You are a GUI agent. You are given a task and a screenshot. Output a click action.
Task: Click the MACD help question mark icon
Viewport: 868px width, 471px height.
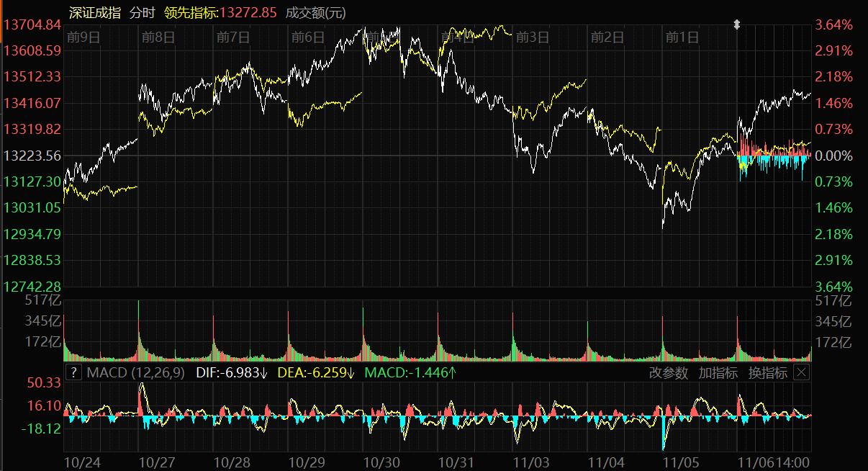click(x=73, y=372)
